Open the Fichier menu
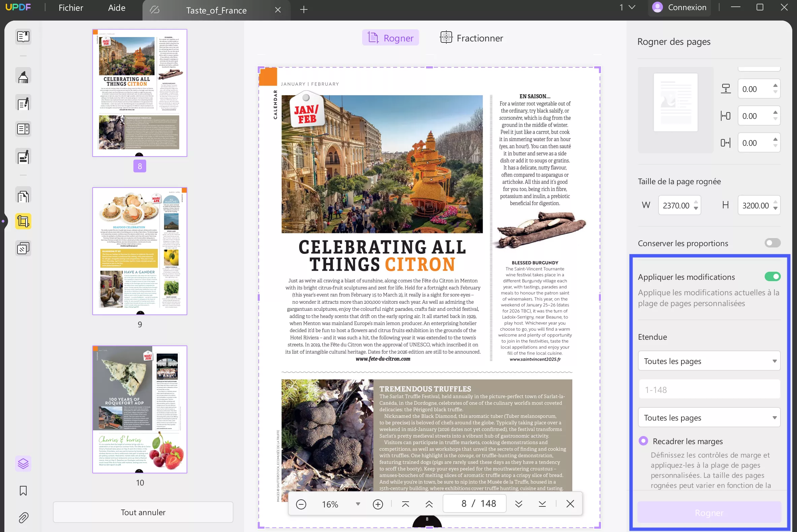 [x=71, y=8]
